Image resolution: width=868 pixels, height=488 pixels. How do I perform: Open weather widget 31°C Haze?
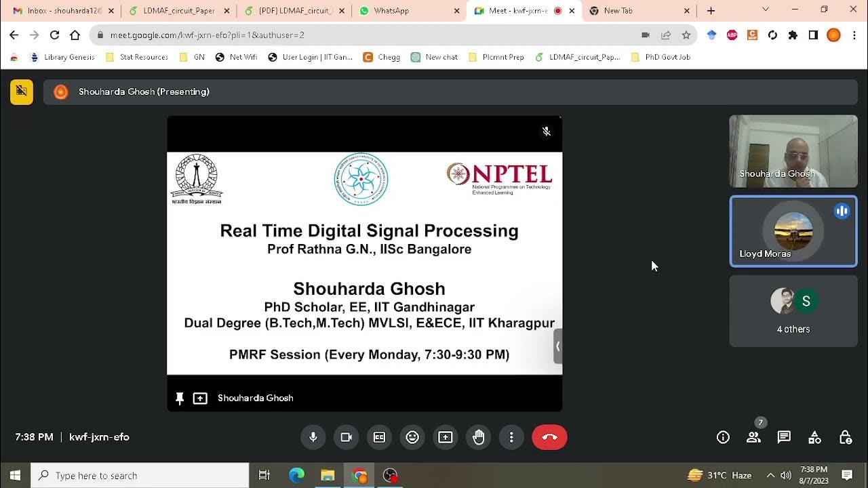(718, 475)
